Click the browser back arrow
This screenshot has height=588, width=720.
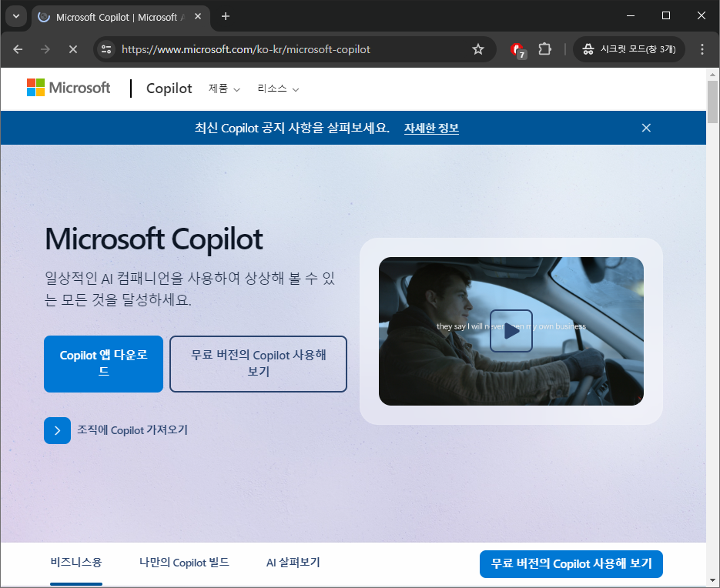pos(18,49)
